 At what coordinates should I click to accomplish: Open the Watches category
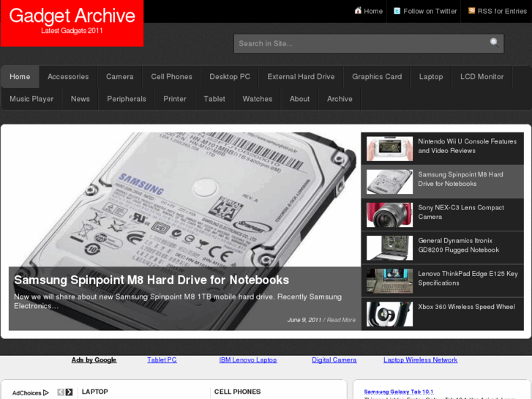click(x=258, y=99)
